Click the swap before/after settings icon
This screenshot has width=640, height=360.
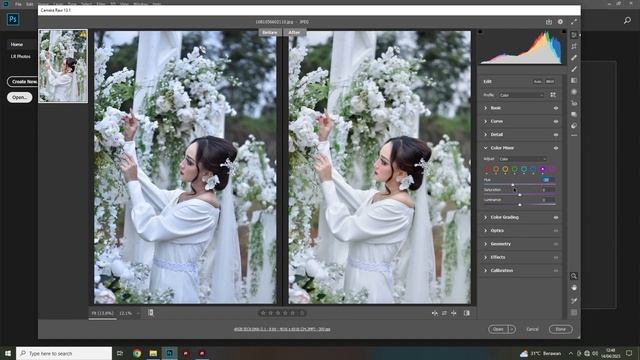pyautogui.click(x=444, y=313)
